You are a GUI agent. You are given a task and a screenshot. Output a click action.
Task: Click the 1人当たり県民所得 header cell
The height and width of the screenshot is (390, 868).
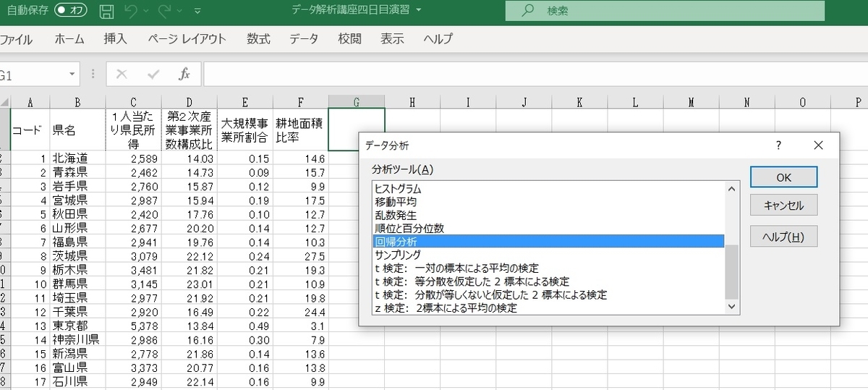pos(133,130)
